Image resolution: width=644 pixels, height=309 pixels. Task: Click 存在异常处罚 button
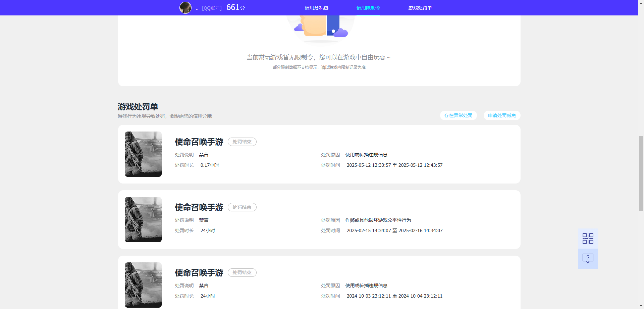point(458,115)
